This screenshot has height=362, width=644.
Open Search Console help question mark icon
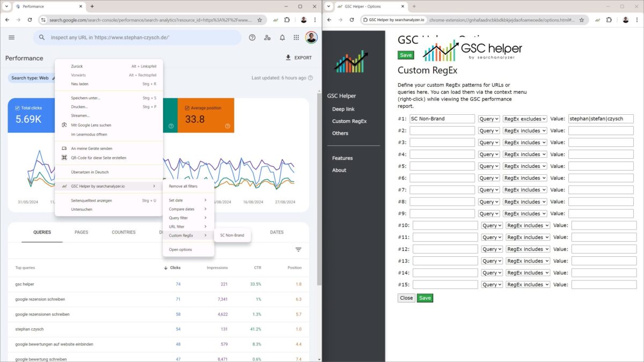tap(252, 38)
